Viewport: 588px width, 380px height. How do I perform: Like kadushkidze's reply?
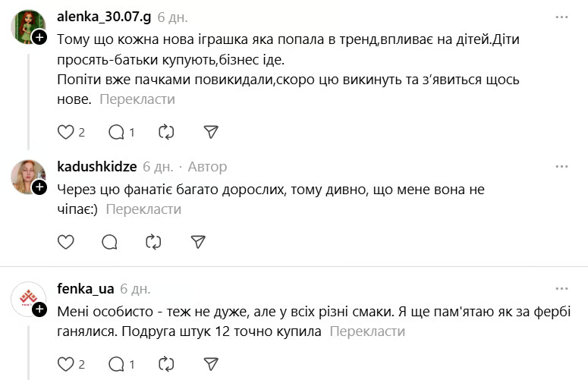pos(66,242)
